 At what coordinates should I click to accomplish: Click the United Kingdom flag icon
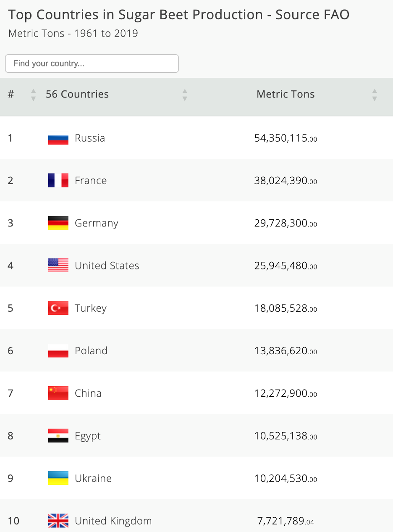58,521
